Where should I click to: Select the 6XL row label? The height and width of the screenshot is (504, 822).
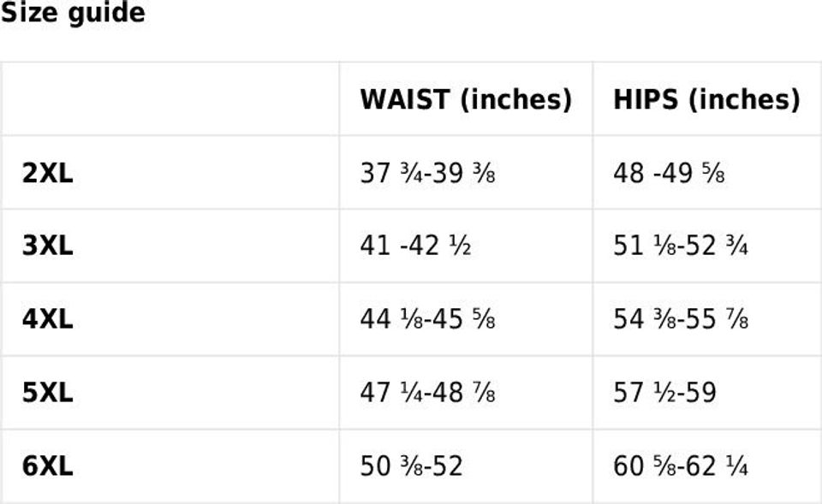pyautogui.click(x=48, y=466)
